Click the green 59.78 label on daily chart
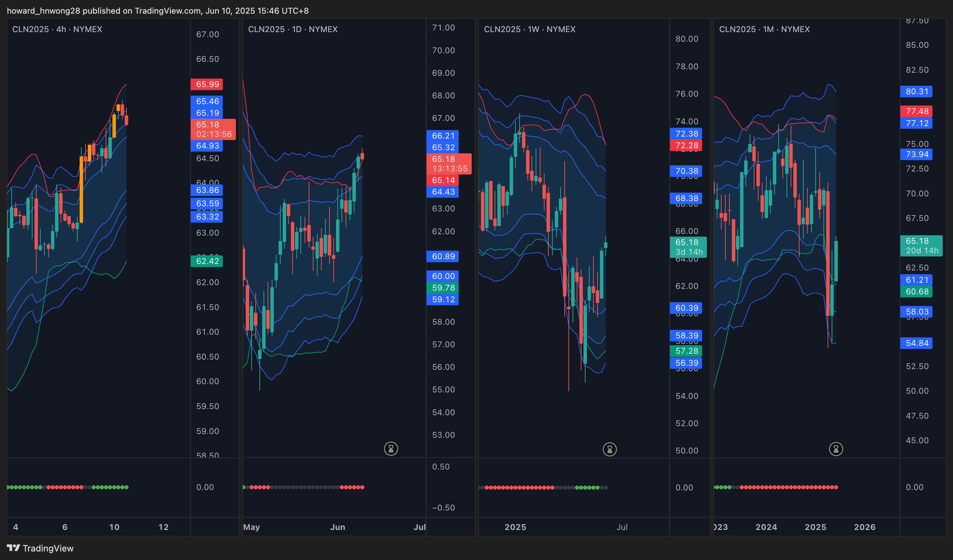The height and width of the screenshot is (560, 953). tap(443, 288)
